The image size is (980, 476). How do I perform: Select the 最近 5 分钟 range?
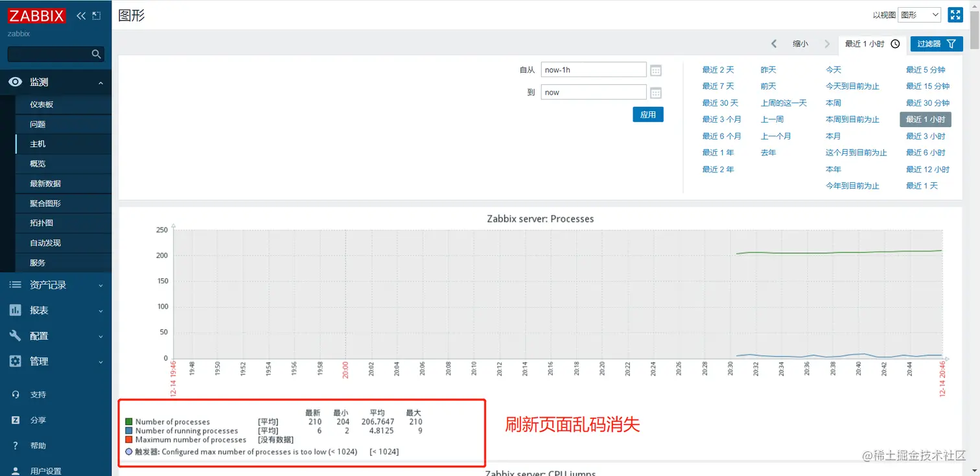tap(926, 69)
